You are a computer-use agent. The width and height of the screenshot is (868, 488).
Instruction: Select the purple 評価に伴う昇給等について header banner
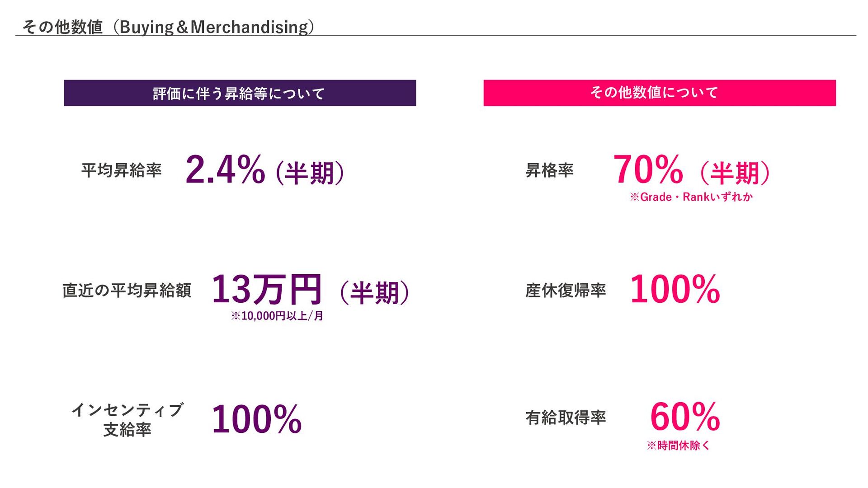pos(240,93)
